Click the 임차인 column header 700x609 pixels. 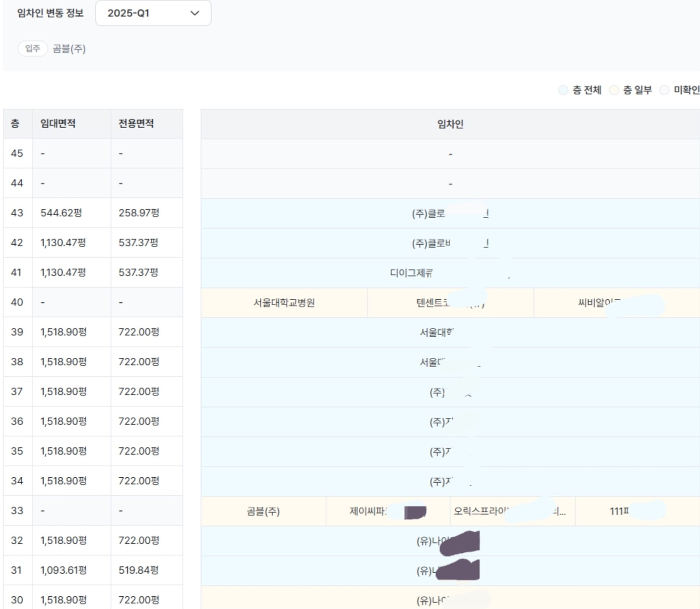point(450,124)
